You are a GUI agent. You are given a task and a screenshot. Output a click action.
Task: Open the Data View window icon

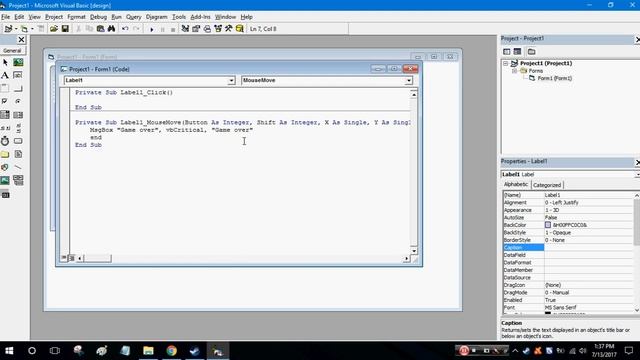[240, 29]
